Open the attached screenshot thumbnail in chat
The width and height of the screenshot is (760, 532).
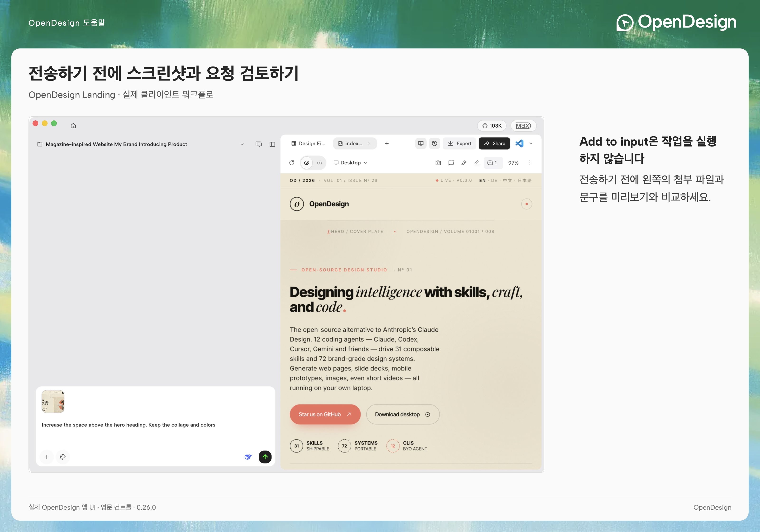(53, 402)
